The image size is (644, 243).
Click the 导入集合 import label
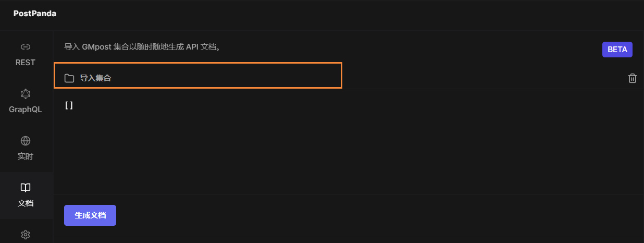click(95, 78)
